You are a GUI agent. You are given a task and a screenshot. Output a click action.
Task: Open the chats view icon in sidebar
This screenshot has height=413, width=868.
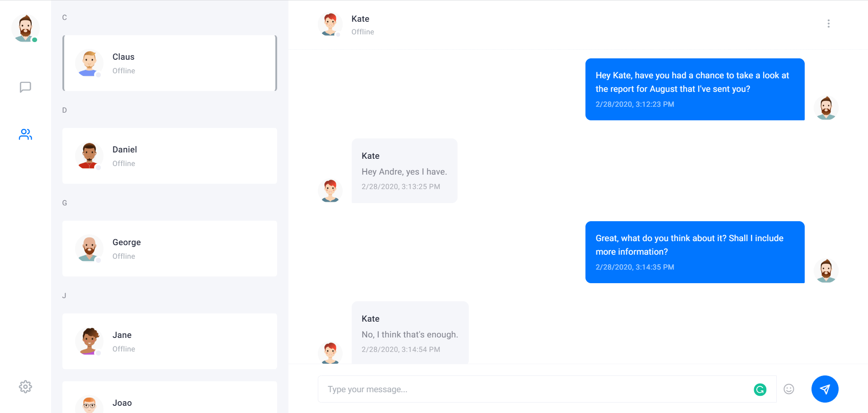25,87
